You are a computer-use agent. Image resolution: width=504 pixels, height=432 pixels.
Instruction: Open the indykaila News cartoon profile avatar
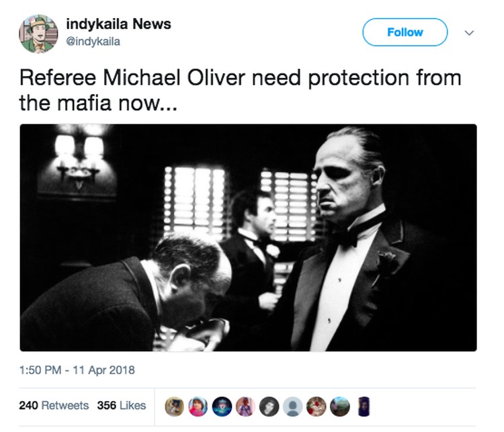point(38,34)
